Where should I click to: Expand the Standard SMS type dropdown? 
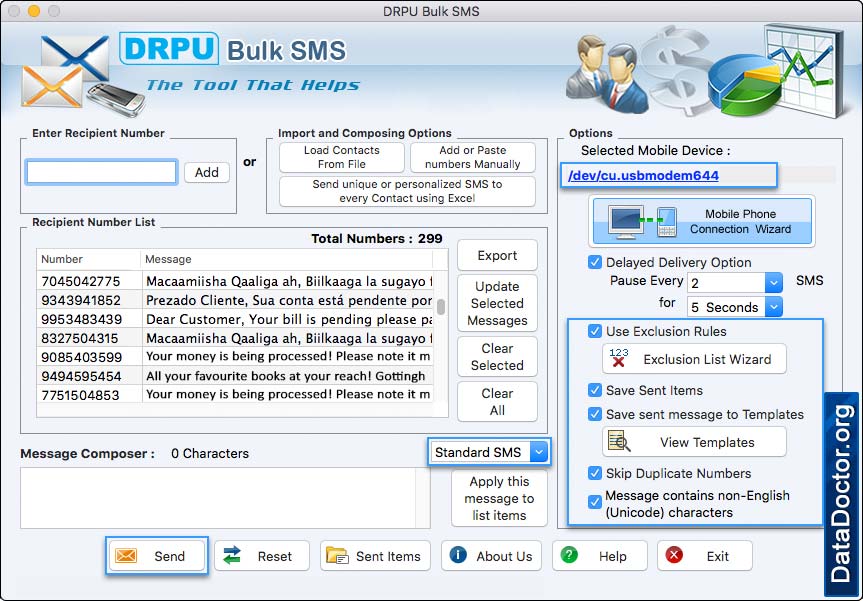(x=539, y=452)
